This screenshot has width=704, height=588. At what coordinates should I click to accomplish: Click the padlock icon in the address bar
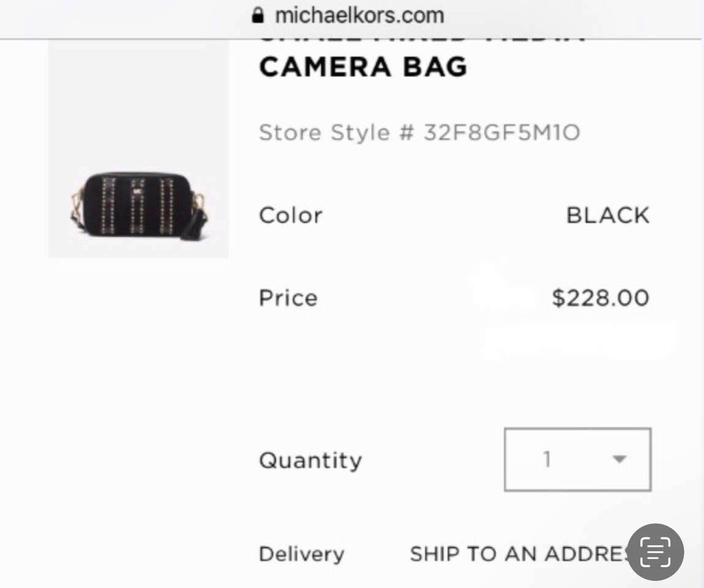(258, 15)
